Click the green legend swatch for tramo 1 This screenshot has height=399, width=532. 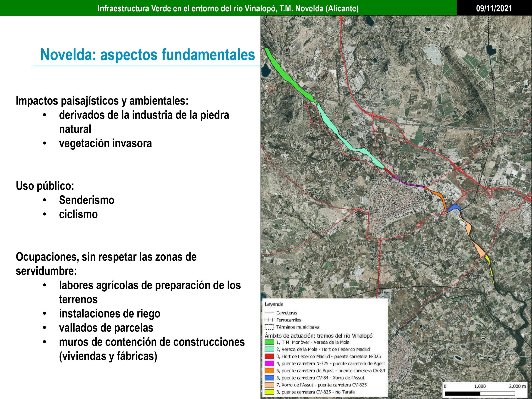click(269, 342)
